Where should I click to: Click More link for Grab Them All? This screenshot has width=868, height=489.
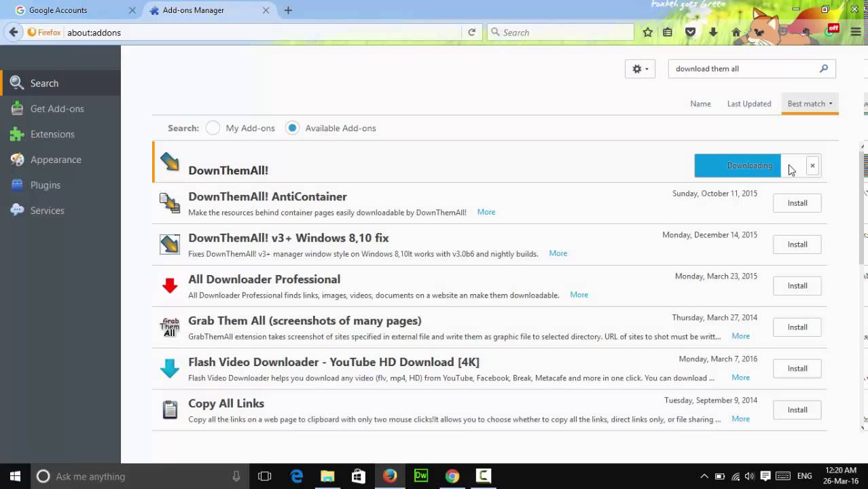pos(741,336)
